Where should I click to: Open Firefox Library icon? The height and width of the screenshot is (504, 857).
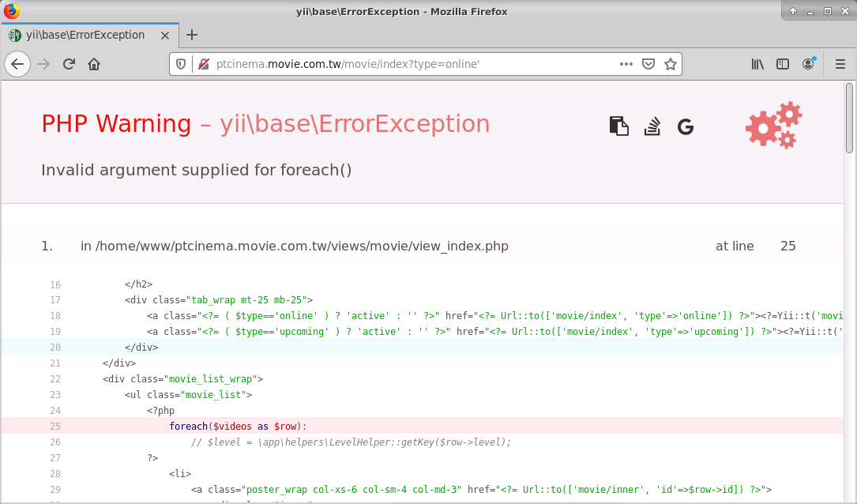(757, 64)
